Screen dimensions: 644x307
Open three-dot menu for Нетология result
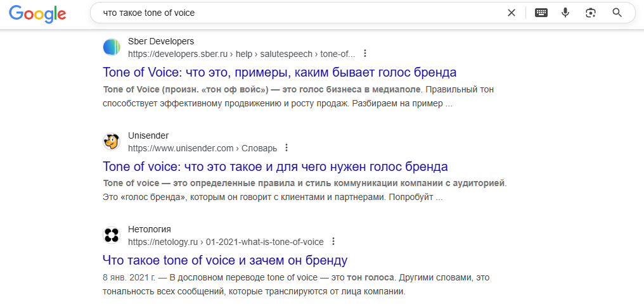point(333,241)
